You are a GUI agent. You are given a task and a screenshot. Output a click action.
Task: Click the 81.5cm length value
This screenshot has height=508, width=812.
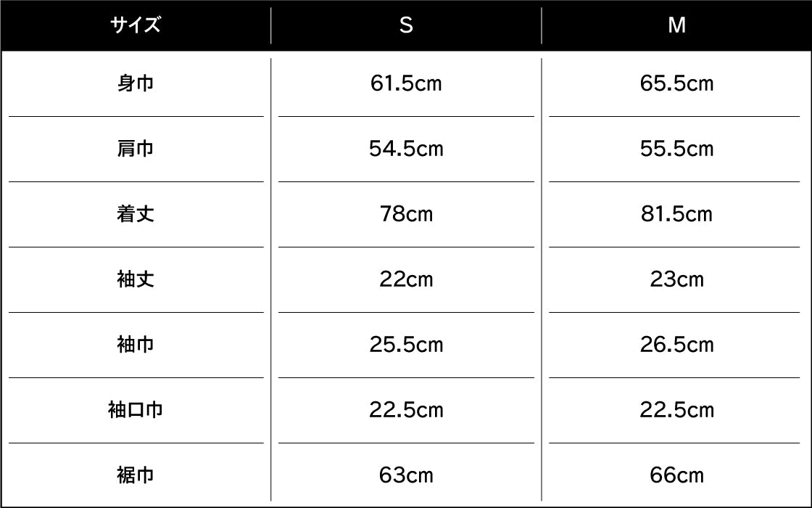676,214
